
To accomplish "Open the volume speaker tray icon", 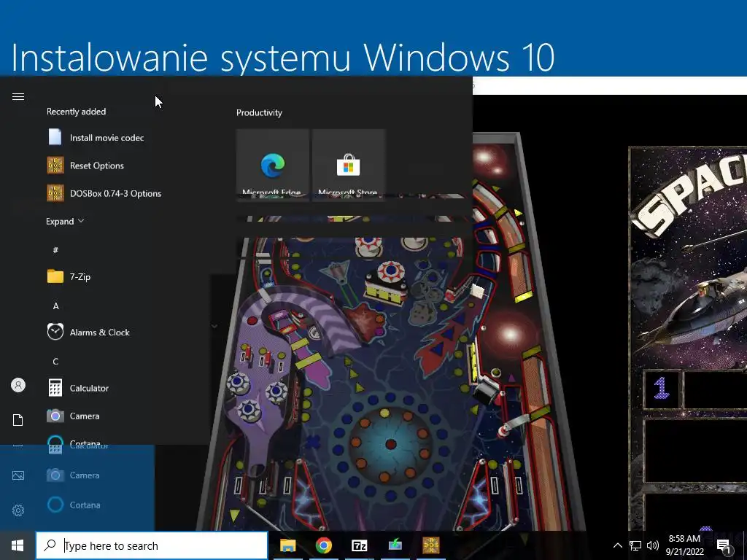I will 653,545.
